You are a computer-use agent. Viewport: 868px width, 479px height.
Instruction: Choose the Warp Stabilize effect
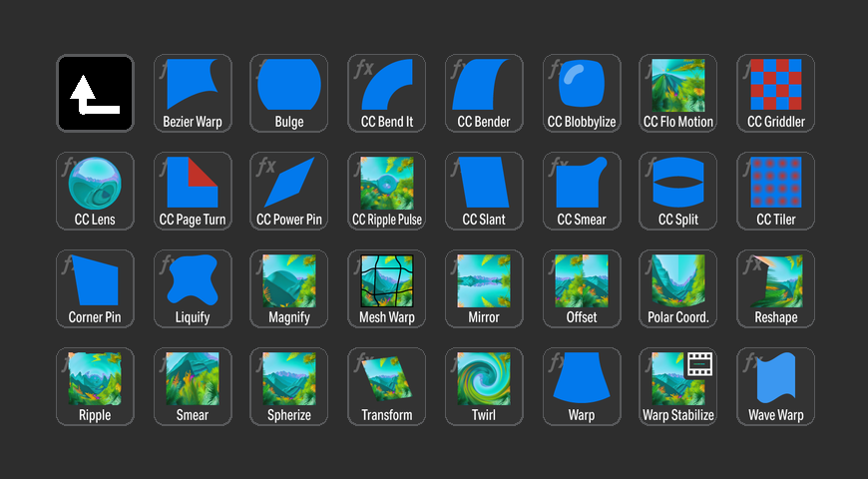[x=678, y=386]
